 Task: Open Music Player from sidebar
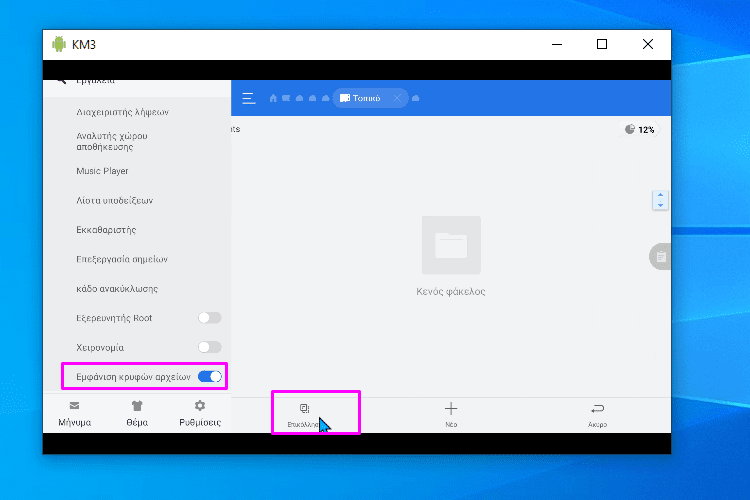[x=102, y=171]
